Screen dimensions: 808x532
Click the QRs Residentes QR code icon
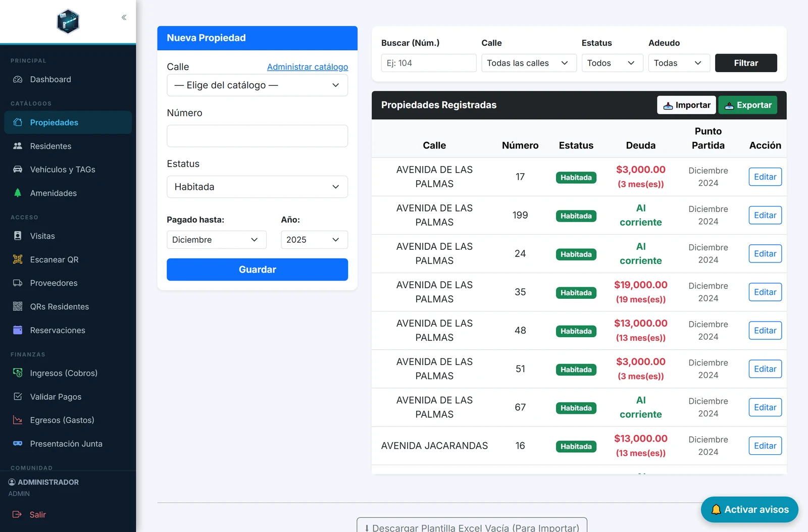(x=18, y=306)
